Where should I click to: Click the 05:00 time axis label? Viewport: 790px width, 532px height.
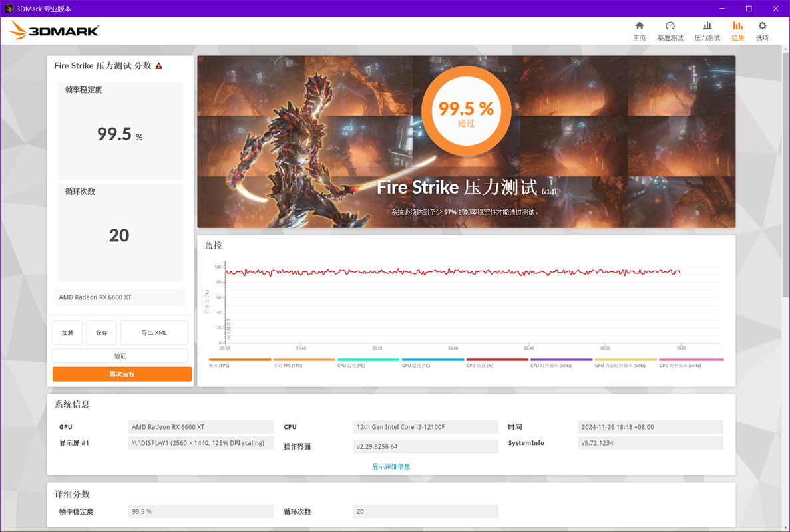(453, 348)
